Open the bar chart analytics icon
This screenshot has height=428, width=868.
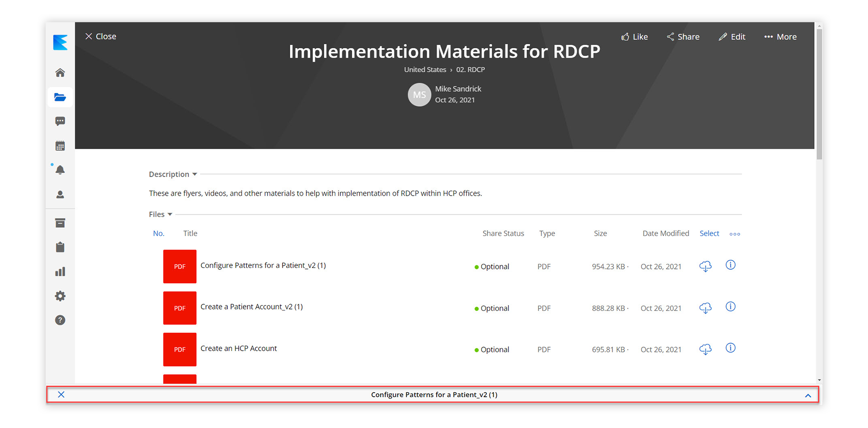(x=60, y=272)
